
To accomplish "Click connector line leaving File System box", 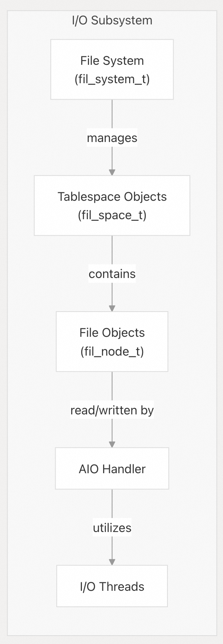I will [x=112, y=114].
